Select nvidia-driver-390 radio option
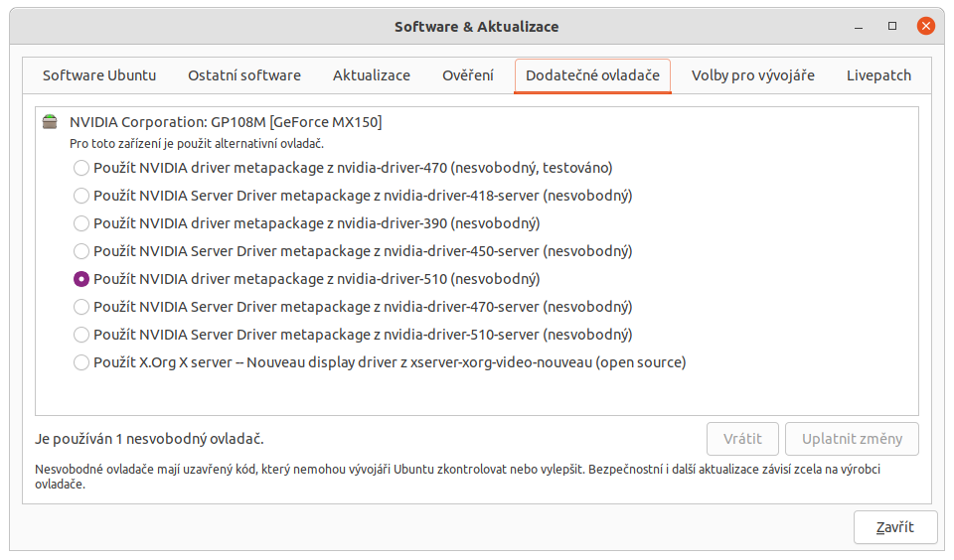Image resolution: width=954 pixels, height=560 pixels. 81,223
